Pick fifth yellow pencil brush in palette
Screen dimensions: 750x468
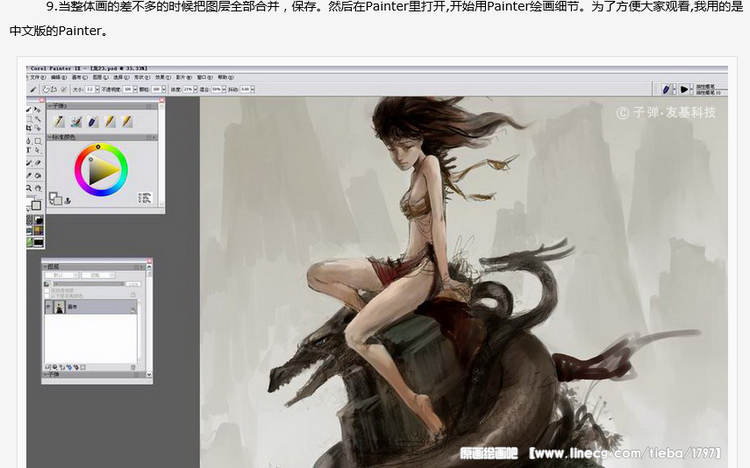tap(127, 122)
